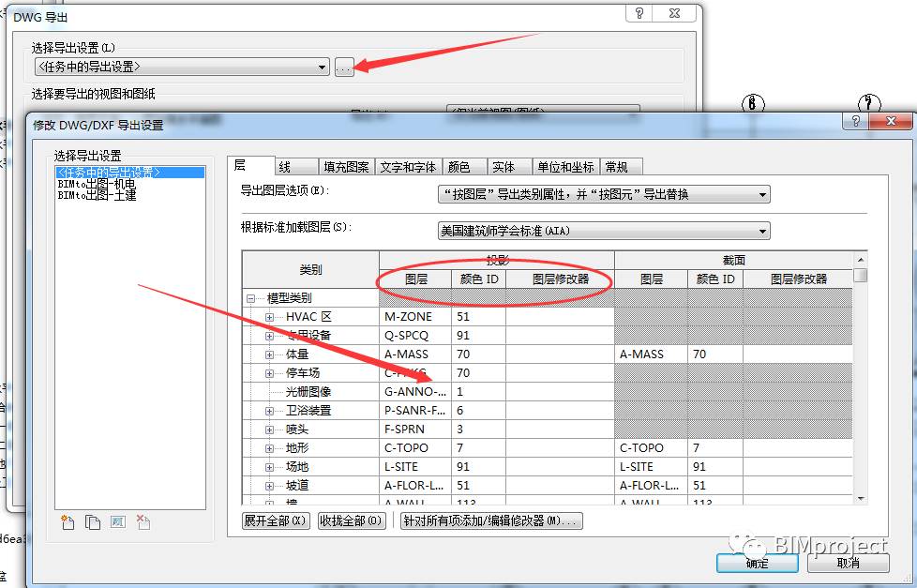Collapse the 模型类别 tree node
Viewport: 917px width, 588px height.
251,298
